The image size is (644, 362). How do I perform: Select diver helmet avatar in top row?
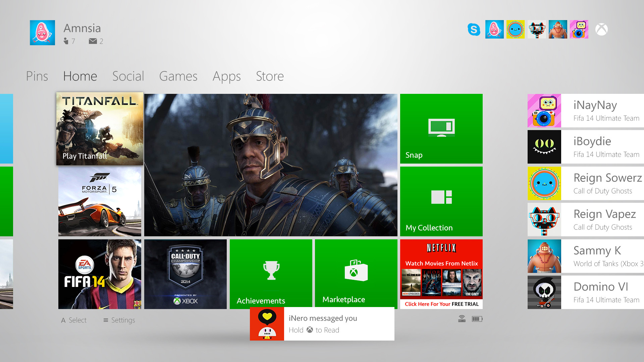pos(558,29)
